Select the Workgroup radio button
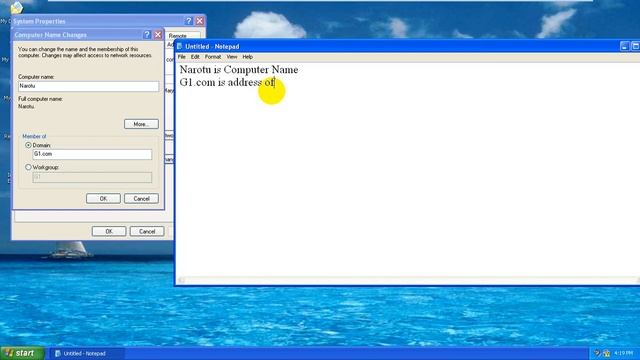 click(x=28, y=167)
